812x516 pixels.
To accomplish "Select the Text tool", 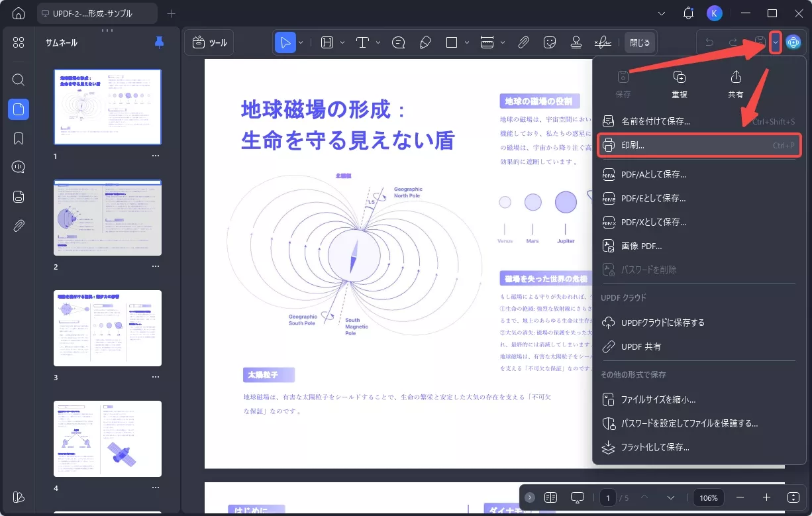I will pos(363,42).
